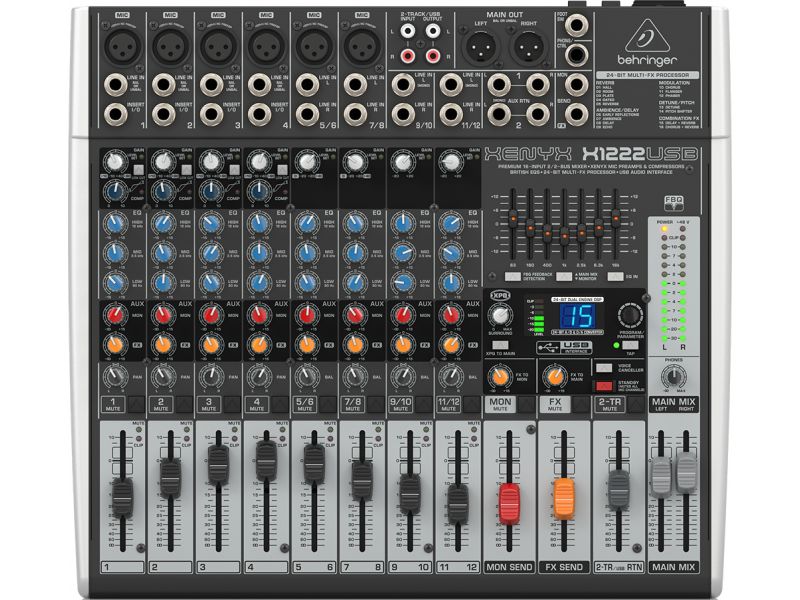Click the 2-Track input left RCA jack

(408, 32)
